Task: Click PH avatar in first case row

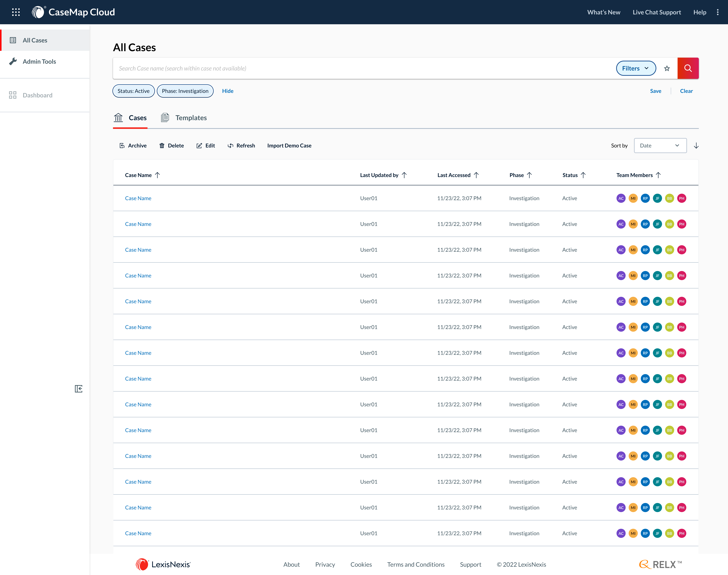Action: click(682, 198)
